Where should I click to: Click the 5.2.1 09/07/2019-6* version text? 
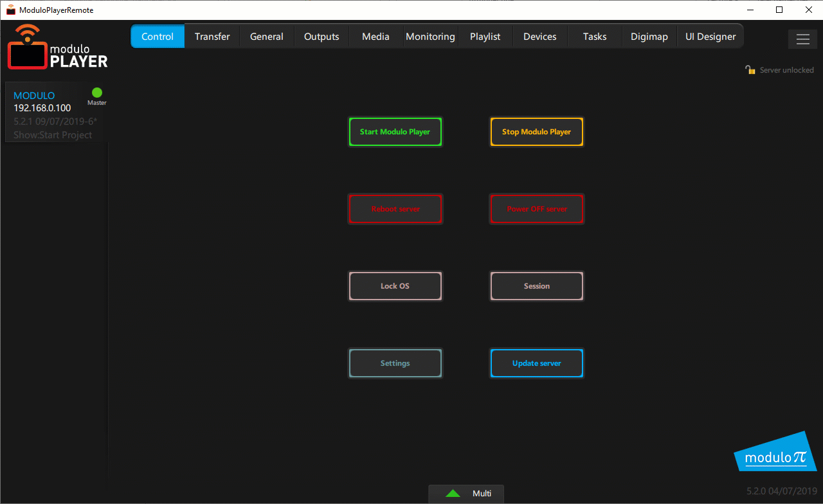pyautogui.click(x=55, y=122)
